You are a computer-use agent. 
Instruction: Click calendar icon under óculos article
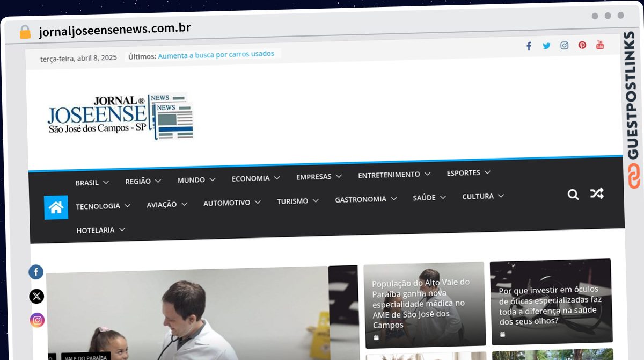click(x=502, y=334)
